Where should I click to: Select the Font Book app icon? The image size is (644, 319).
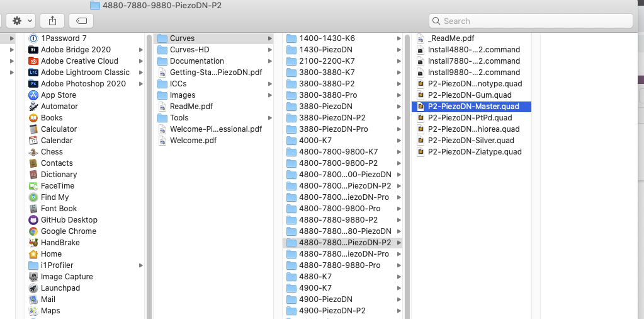tap(33, 209)
